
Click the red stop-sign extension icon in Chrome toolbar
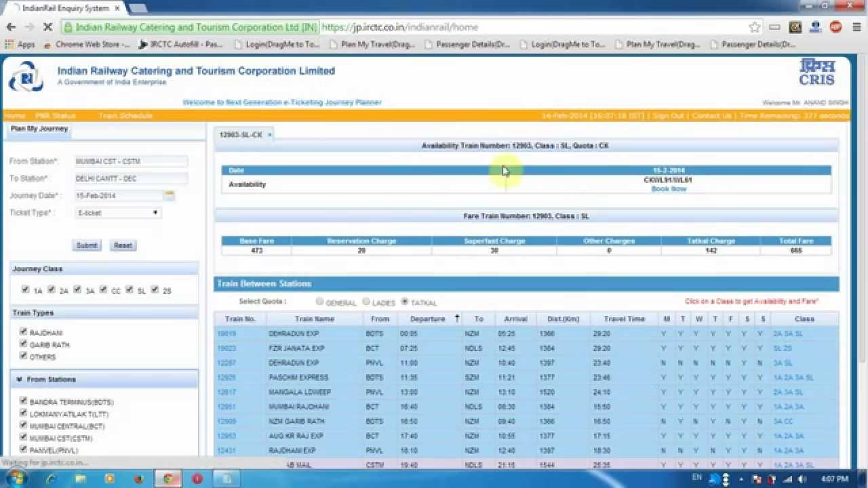pos(835,27)
